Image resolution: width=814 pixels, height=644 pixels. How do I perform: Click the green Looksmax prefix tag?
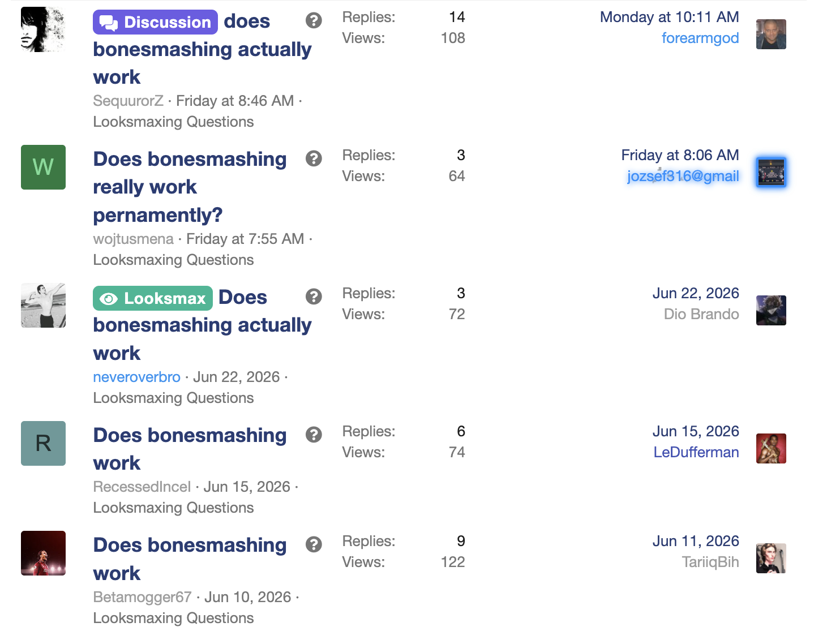pyautogui.click(x=153, y=298)
